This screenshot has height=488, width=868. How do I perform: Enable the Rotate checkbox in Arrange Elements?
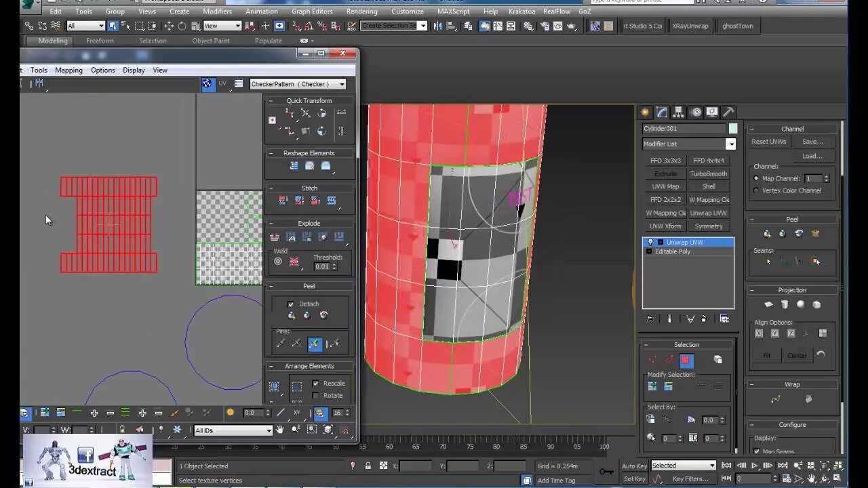[315, 396]
